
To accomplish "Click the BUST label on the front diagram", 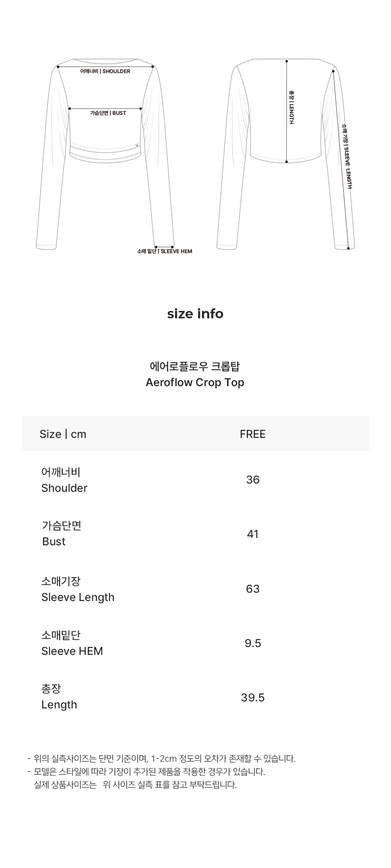I will 108,113.
